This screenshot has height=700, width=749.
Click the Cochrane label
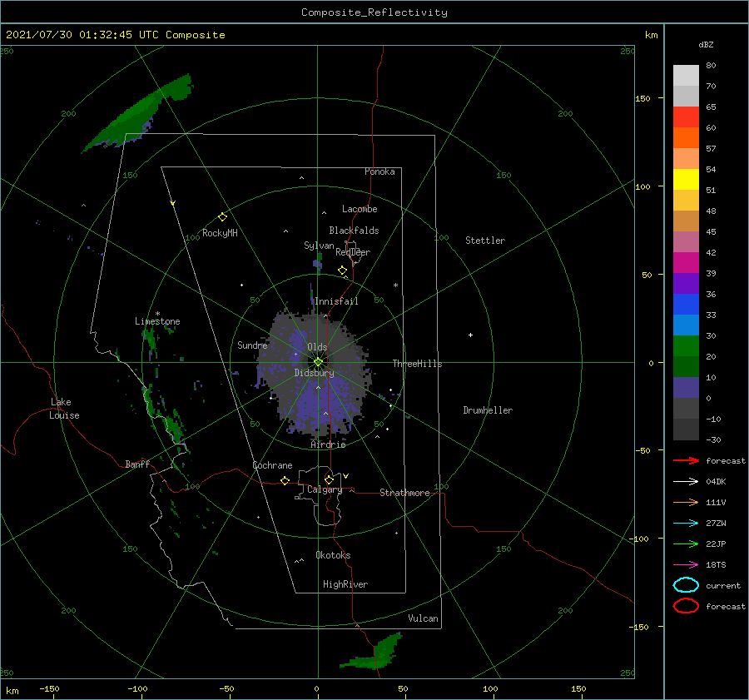point(272,465)
